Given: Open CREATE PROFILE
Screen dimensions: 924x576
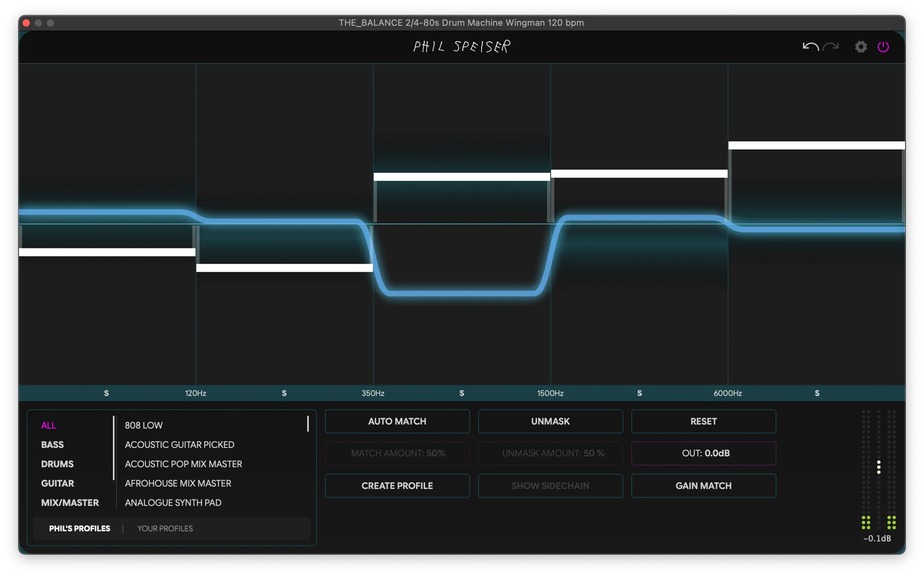Looking at the screenshot, I should pyautogui.click(x=397, y=486).
